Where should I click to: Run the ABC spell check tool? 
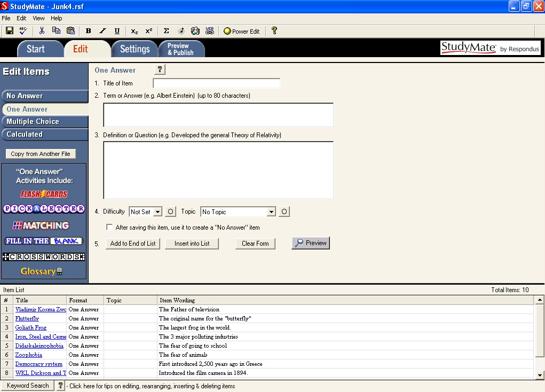[x=23, y=31]
